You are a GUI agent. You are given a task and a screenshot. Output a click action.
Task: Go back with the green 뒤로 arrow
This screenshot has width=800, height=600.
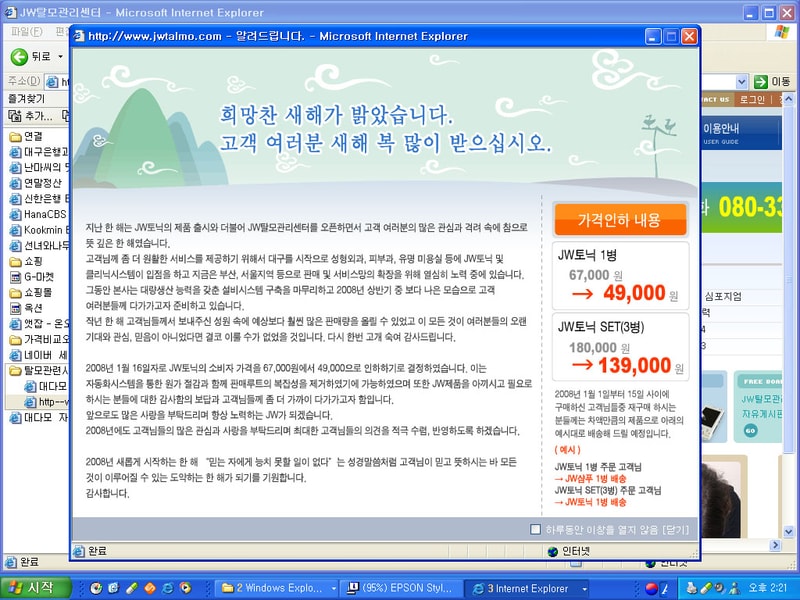pos(19,57)
